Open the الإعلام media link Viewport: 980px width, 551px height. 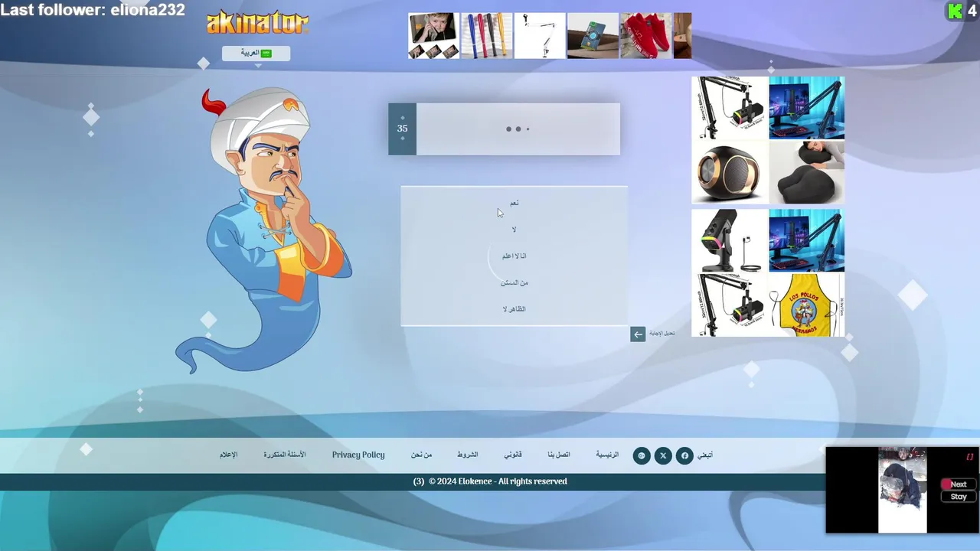(229, 455)
